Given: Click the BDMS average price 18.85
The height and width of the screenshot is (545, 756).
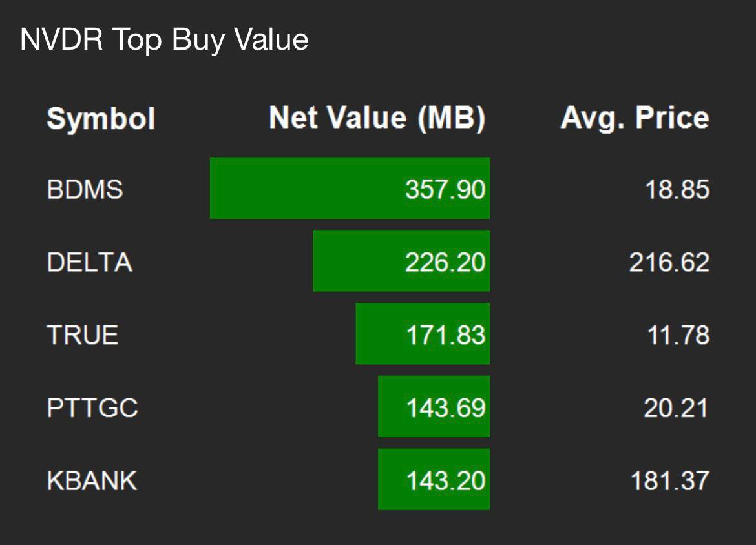Looking at the screenshot, I should [677, 190].
